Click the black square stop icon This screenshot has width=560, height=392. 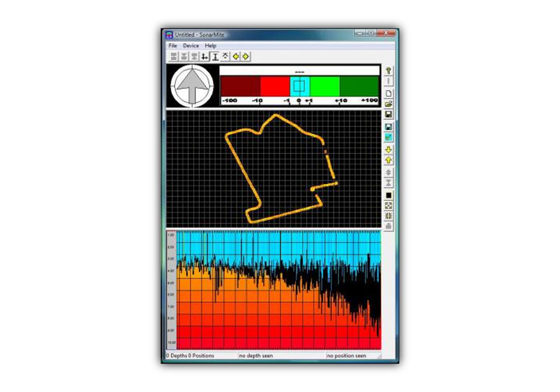(389, 195)
